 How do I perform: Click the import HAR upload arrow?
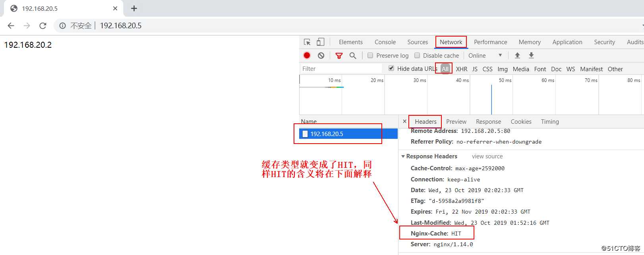(517, 55)
